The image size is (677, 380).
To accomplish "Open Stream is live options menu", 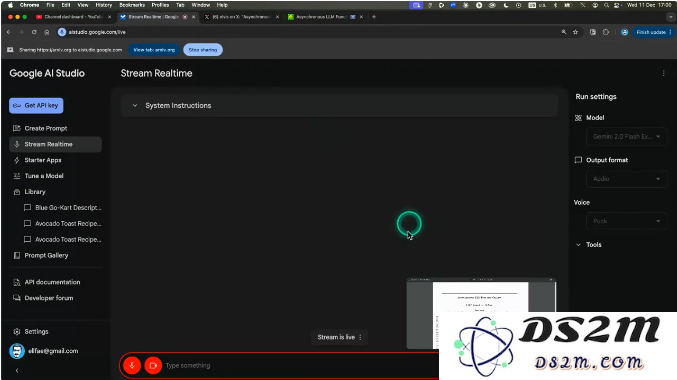I will point(361,337).
